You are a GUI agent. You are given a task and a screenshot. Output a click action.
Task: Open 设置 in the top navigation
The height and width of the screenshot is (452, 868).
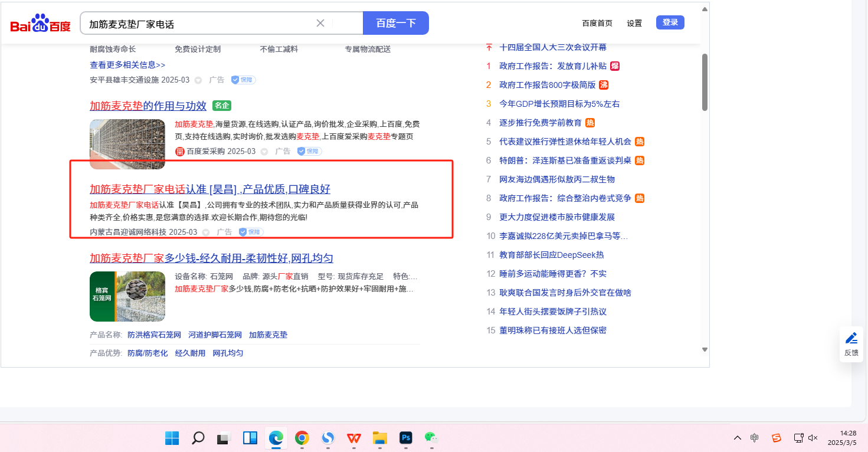tap(634, 23)
